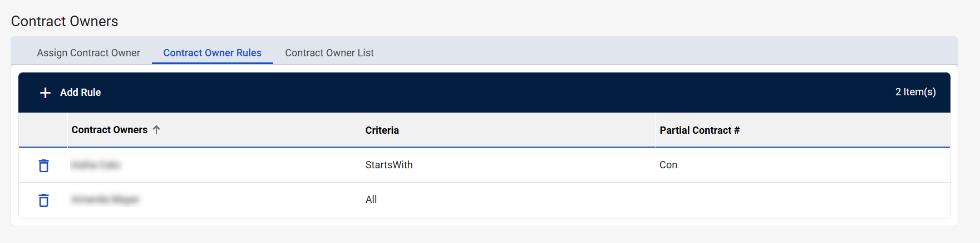Click the blurred owner name in the StartsWith row

tap(96, 165)
